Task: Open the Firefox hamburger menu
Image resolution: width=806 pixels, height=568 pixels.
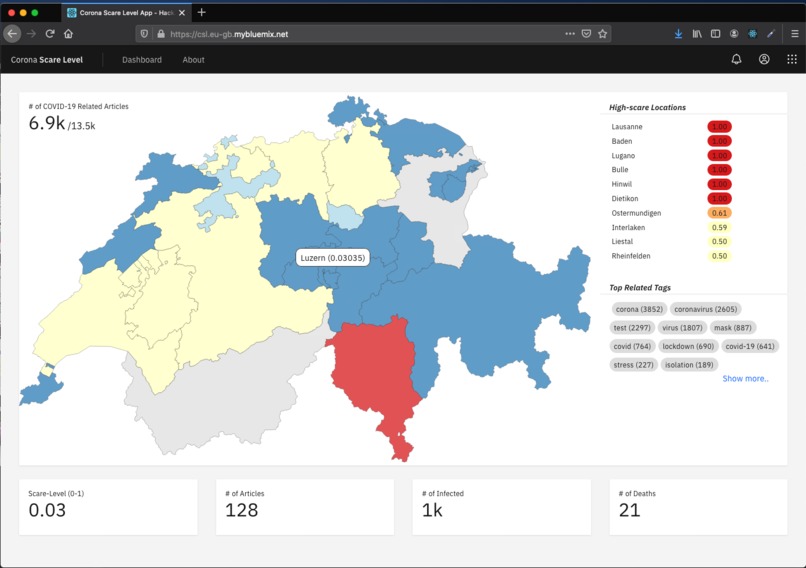Action: pos(795,34)
